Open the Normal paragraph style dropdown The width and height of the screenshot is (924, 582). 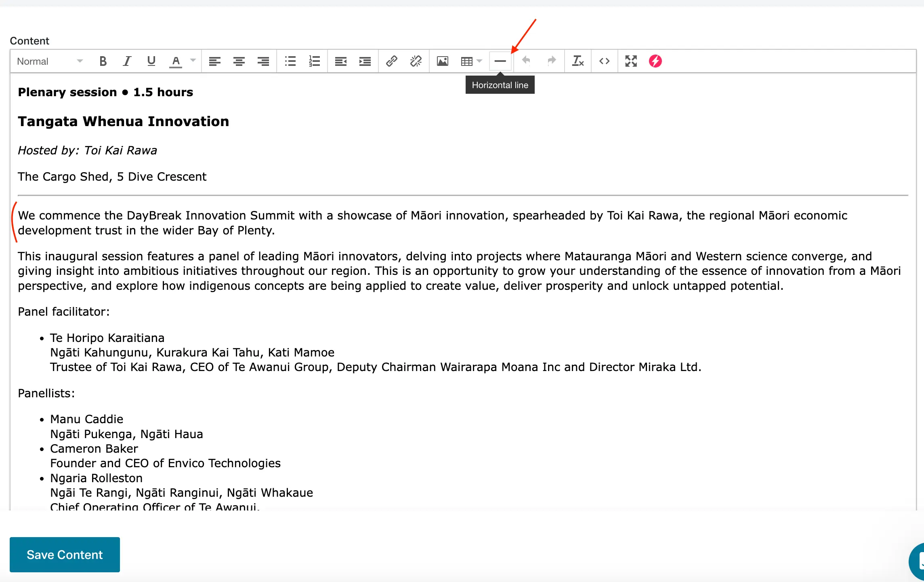click(x=49, y=61)
